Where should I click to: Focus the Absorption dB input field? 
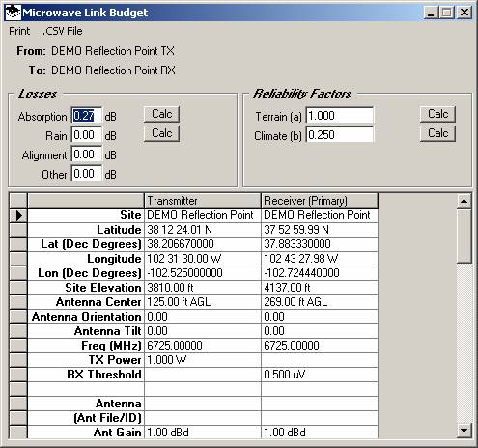click(x=87, y=116)
